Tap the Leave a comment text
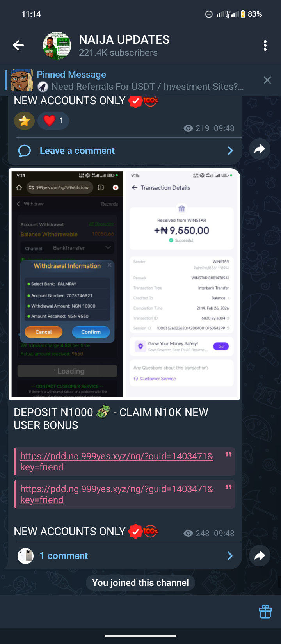Screen dimensions: 281x644 click(77, 151)
